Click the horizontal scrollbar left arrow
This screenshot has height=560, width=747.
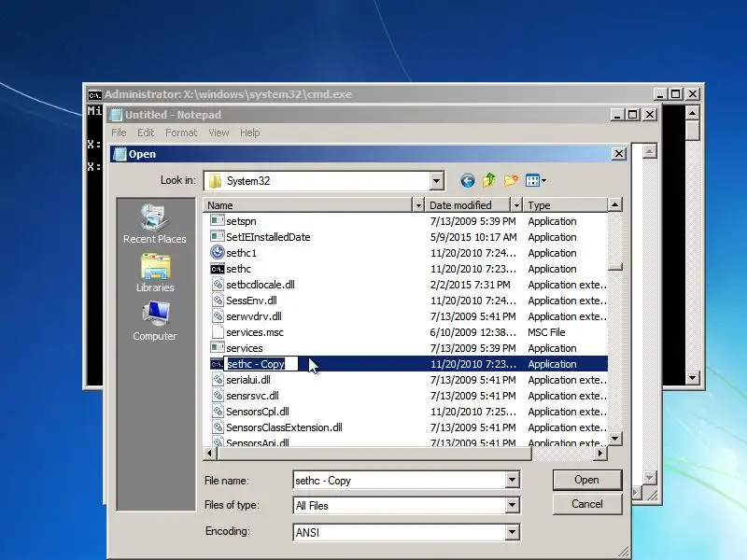coord(210,454)
